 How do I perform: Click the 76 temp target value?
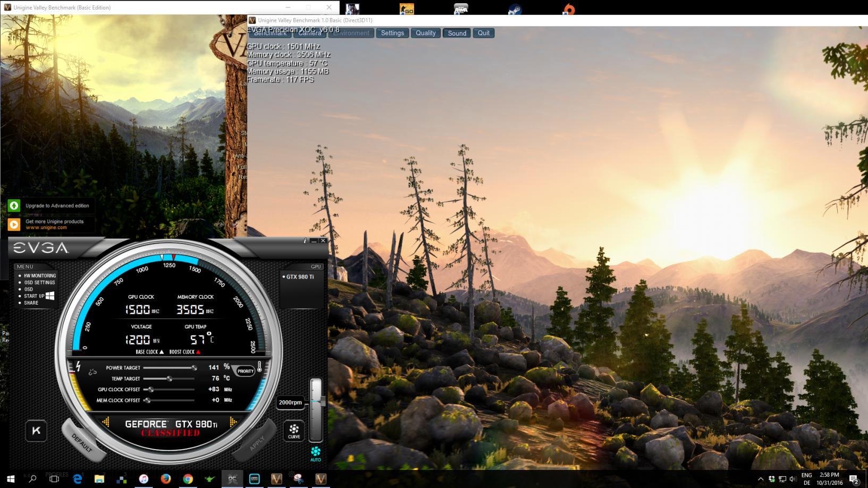tap(215, 378)
